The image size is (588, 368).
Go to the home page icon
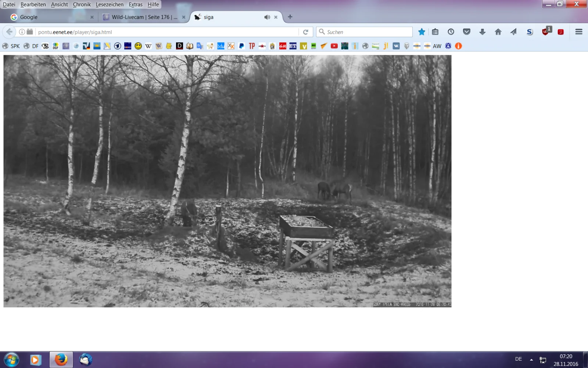click(x=498, y=32)
